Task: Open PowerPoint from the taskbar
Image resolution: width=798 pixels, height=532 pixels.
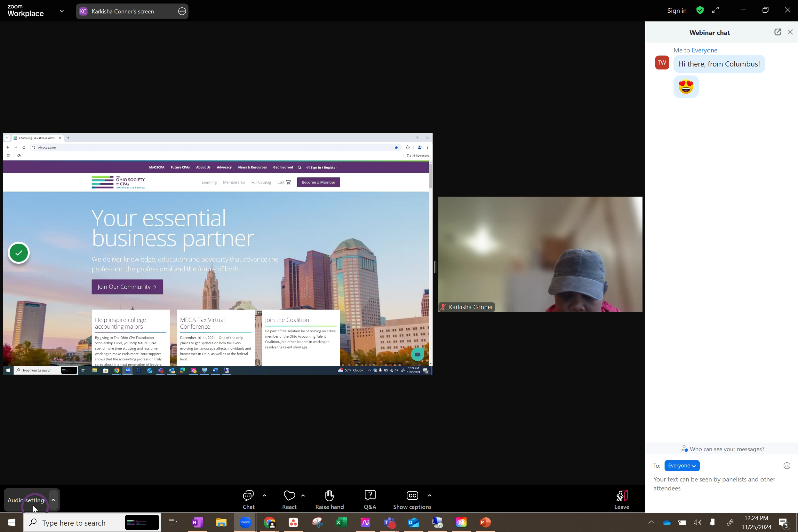Action: (x=485, y=522)
